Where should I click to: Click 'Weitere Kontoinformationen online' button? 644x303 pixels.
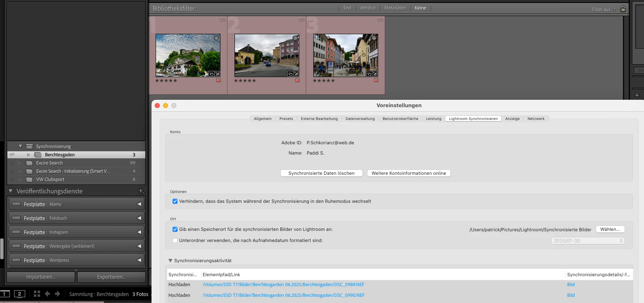tap(409, 173)
